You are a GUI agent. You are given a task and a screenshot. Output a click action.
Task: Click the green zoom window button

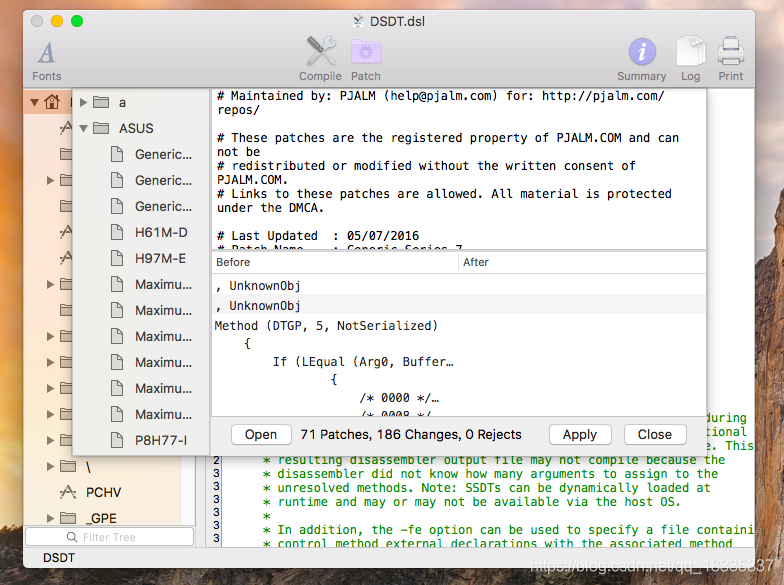pos(77,21)
